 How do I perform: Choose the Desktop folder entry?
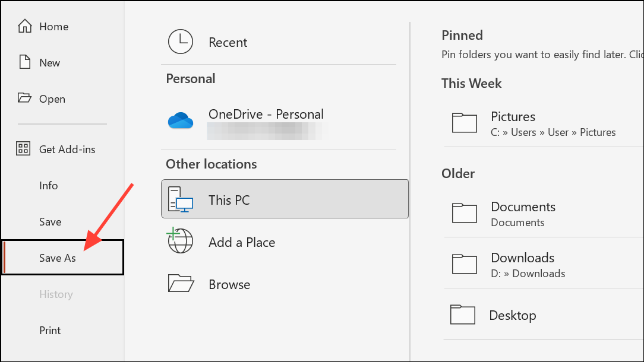tap(512, 315)
